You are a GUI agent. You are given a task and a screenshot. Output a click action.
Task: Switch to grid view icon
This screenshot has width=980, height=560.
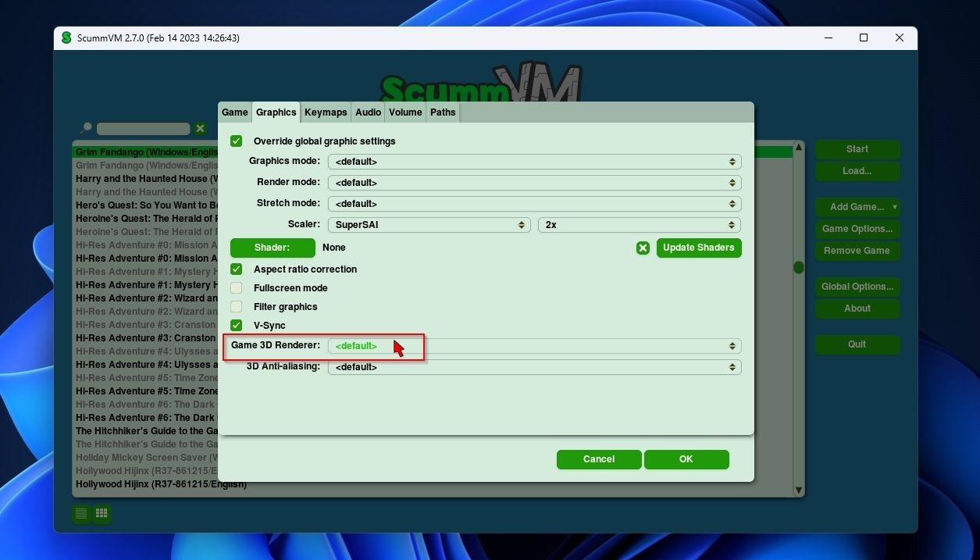pos(102,513)
